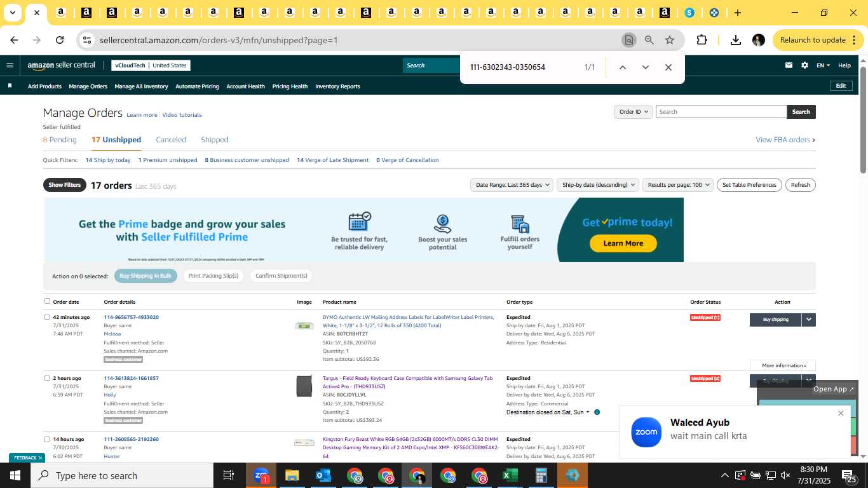Screen dimensions: 868x488
Task: Open Inventory Reports menu item
Action: point(337,86)
